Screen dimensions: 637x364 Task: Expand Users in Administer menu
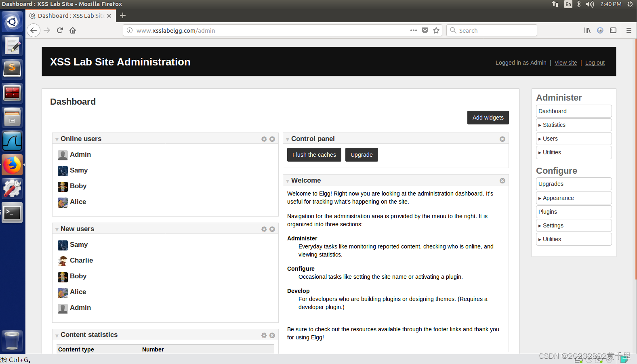tap(574, 139)
